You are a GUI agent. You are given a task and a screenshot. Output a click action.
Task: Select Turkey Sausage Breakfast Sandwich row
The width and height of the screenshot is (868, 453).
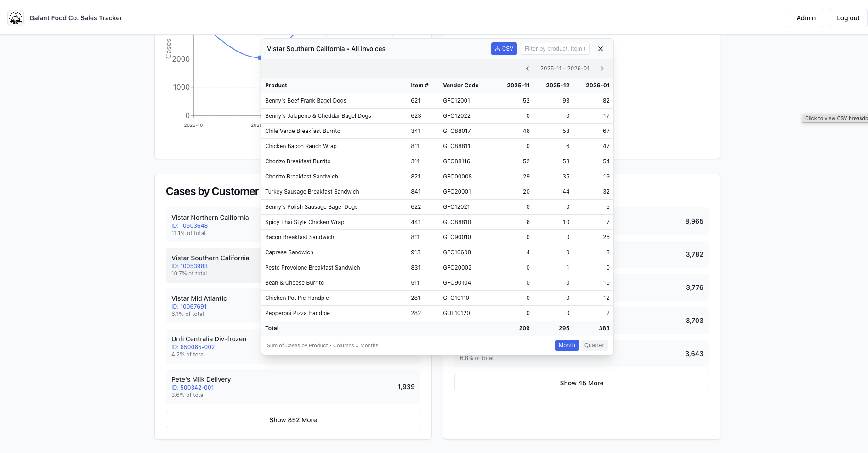pos(437,192)
